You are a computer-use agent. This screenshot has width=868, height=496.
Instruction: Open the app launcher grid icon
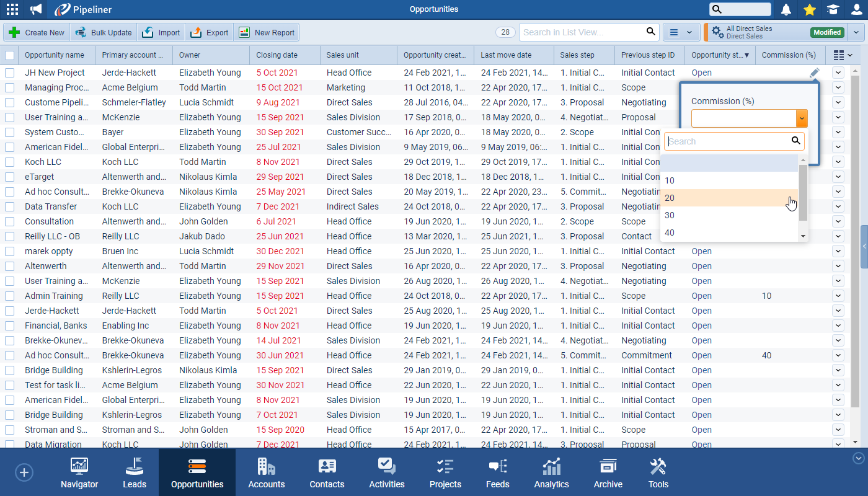12,9
